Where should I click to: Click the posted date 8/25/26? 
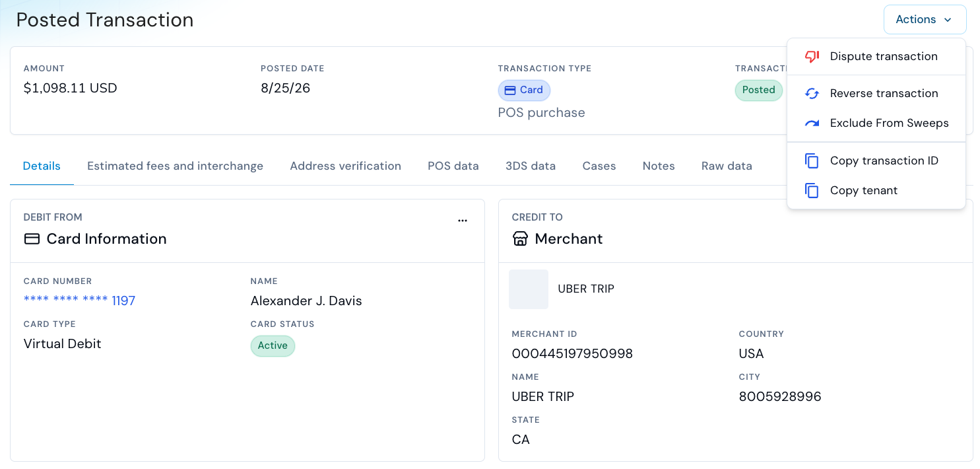click(x=286, y=89)
